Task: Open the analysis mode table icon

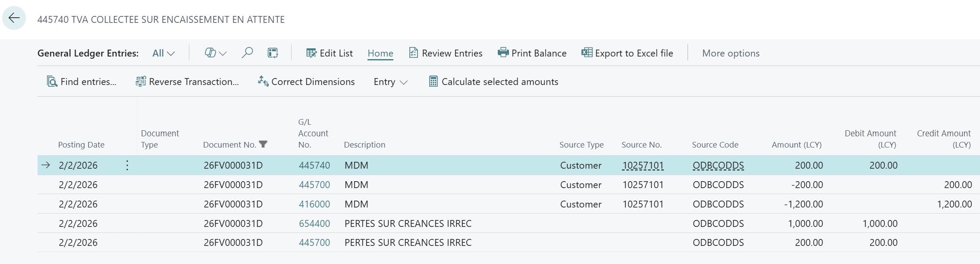Action: [x=273, y=53]
